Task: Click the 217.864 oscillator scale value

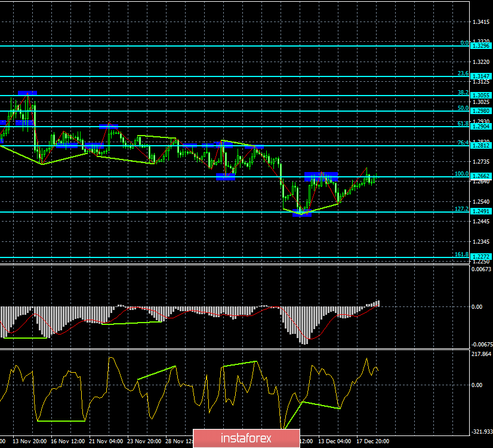Action: coord(482,354)
